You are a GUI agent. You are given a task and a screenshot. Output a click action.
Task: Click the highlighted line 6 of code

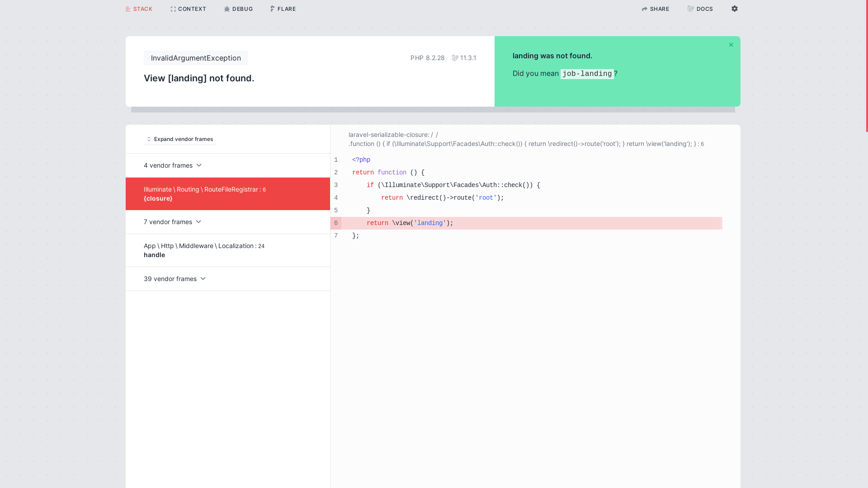pyautogui.click(x=526, y=223)
